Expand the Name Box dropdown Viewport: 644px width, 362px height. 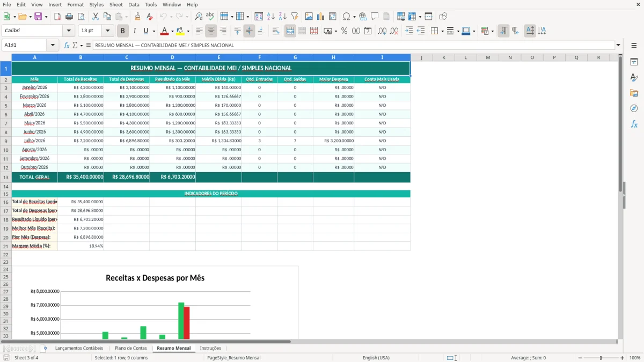pos(53,46)
